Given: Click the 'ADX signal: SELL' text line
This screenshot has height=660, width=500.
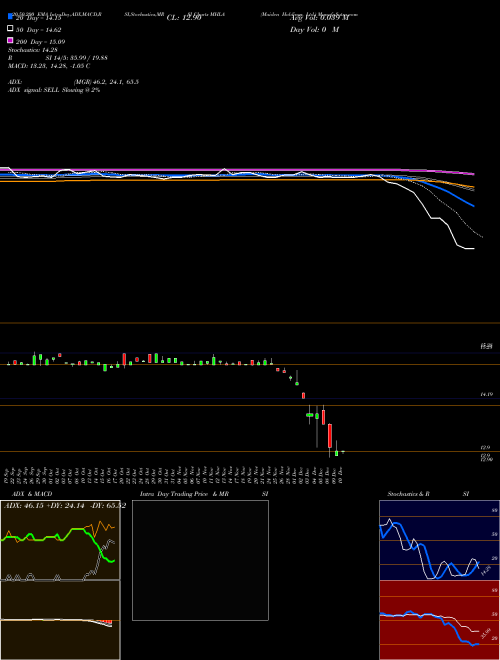Looking at the screenshot, I should pyautogui.click(x=54, y=90).
